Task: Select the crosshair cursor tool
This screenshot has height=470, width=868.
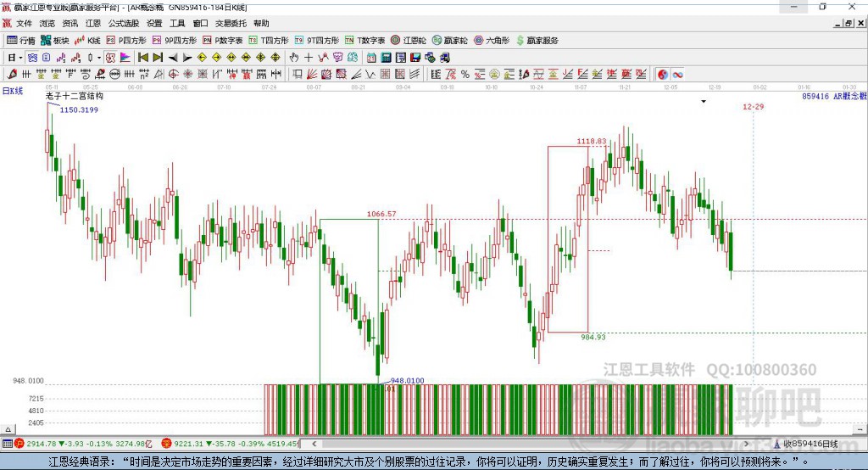Action: click(309, 57)
